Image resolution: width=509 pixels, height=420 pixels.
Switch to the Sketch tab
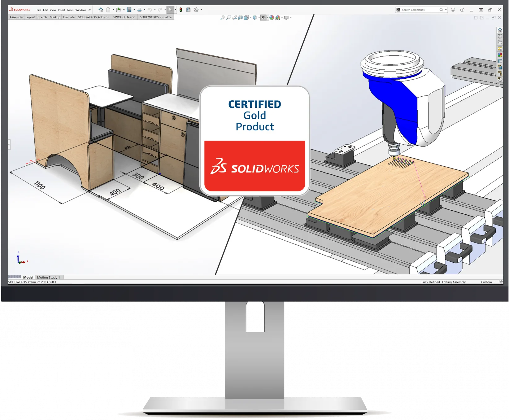(42, 17)
